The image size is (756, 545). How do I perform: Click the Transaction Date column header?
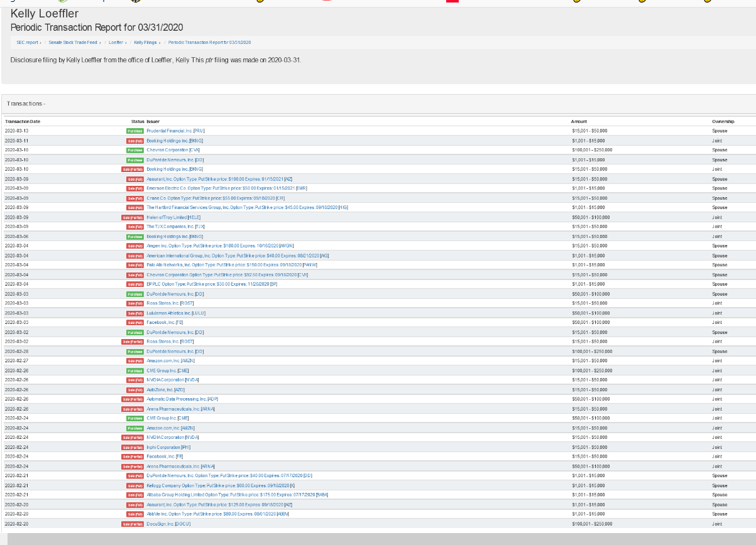coord(23,121)
